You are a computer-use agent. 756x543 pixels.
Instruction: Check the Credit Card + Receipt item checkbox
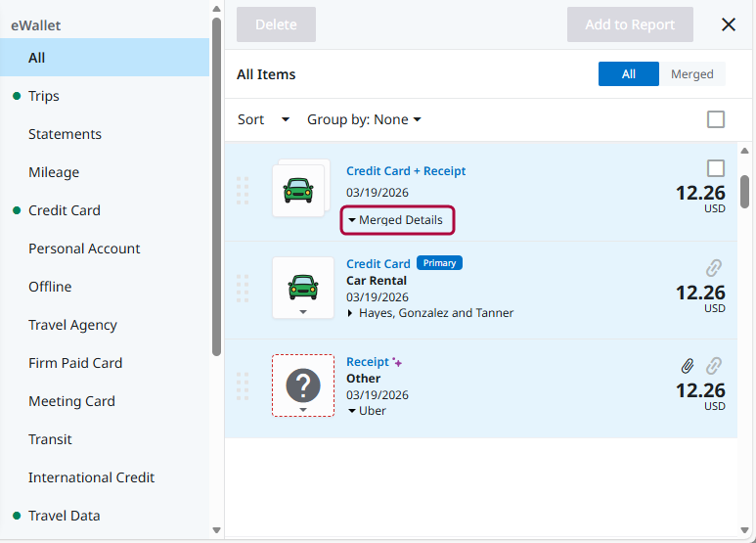tap(716, 168)
